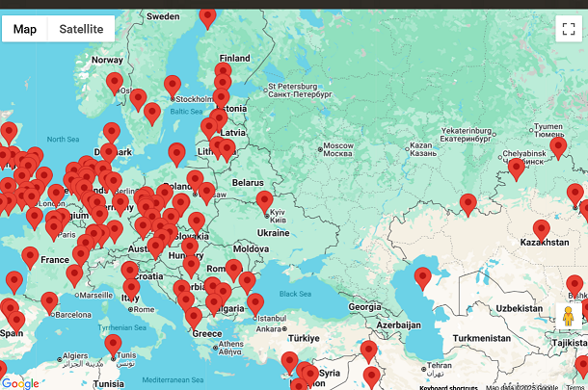Select the marker over Tunis
Image resolution: width=588 pixels, height=390 pixels.
pyautogui.click(x=113, y=344)
